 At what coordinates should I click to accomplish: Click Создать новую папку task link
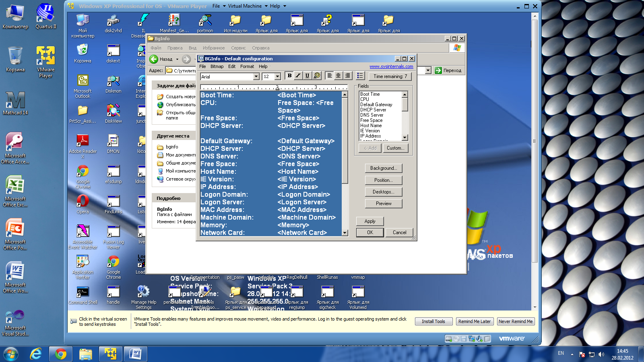(177, 97)
